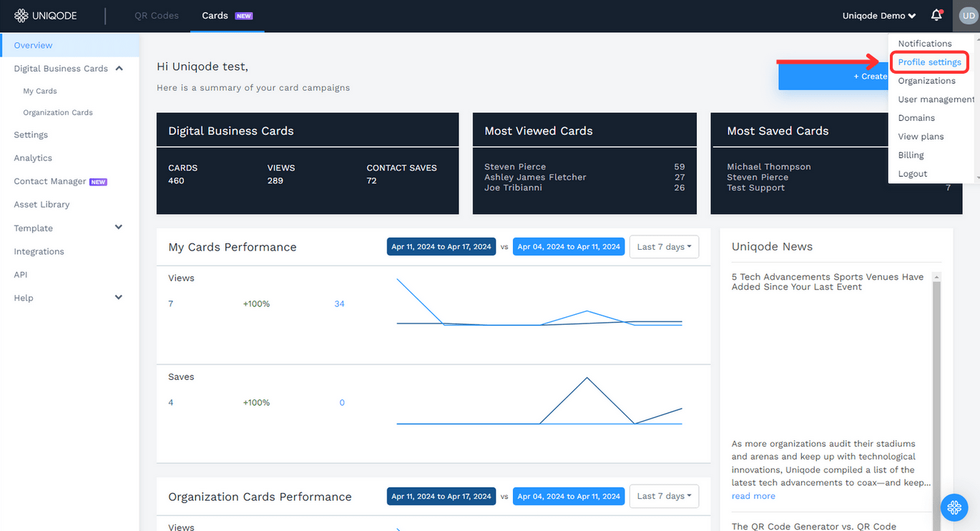
Task: Click Logout in the user menu
Action: coord(912,174)
